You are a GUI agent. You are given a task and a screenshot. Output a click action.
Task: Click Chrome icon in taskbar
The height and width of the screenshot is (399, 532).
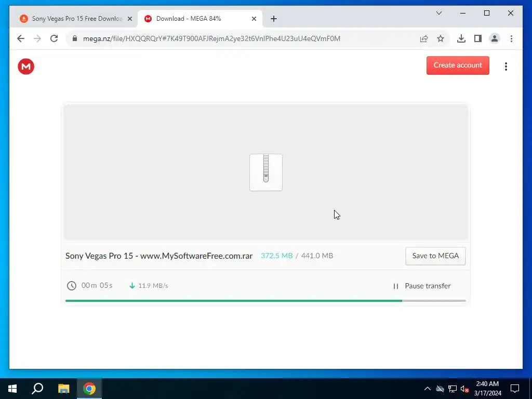89,389
